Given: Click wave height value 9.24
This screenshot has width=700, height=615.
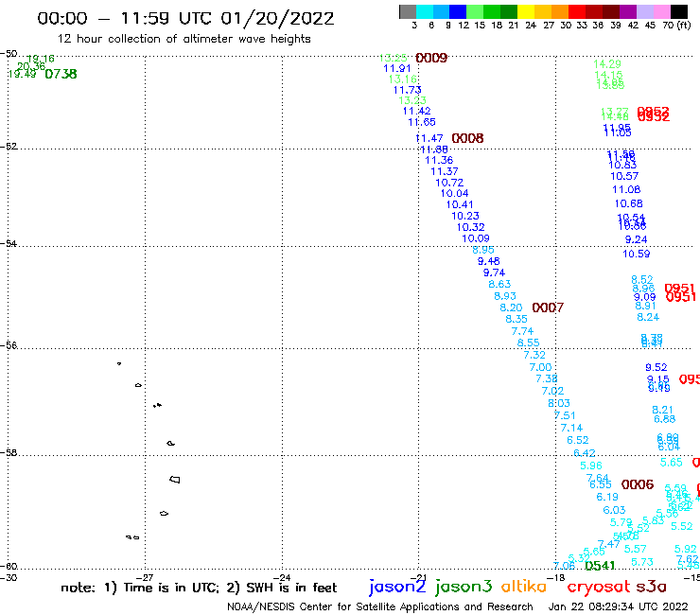Looking at the screenshot, I should pos(636,239).
